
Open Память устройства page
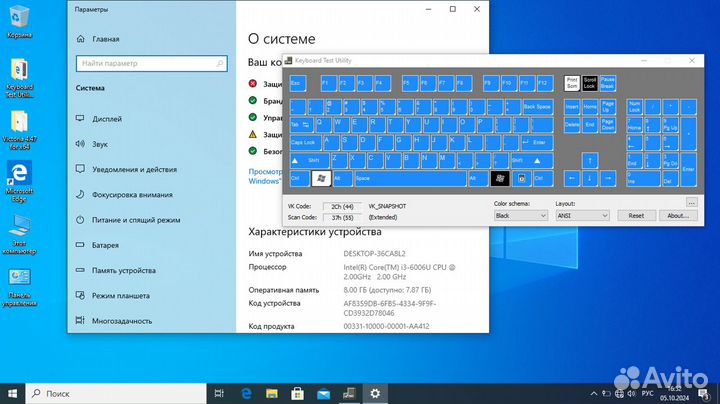tap(124, 270)
